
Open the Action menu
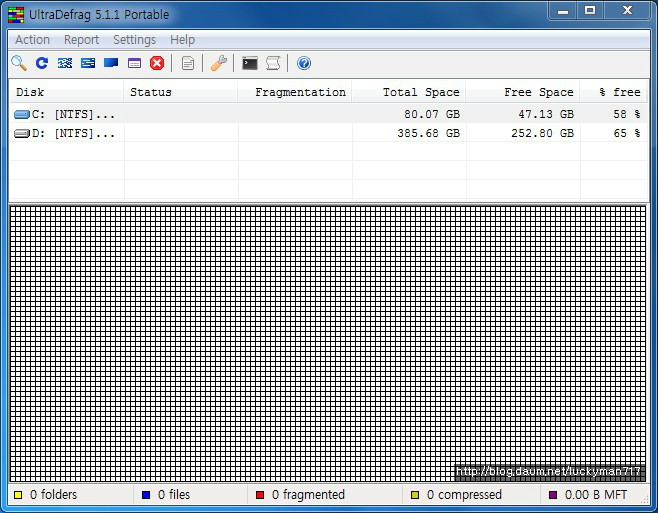click(x=32, y=40)
